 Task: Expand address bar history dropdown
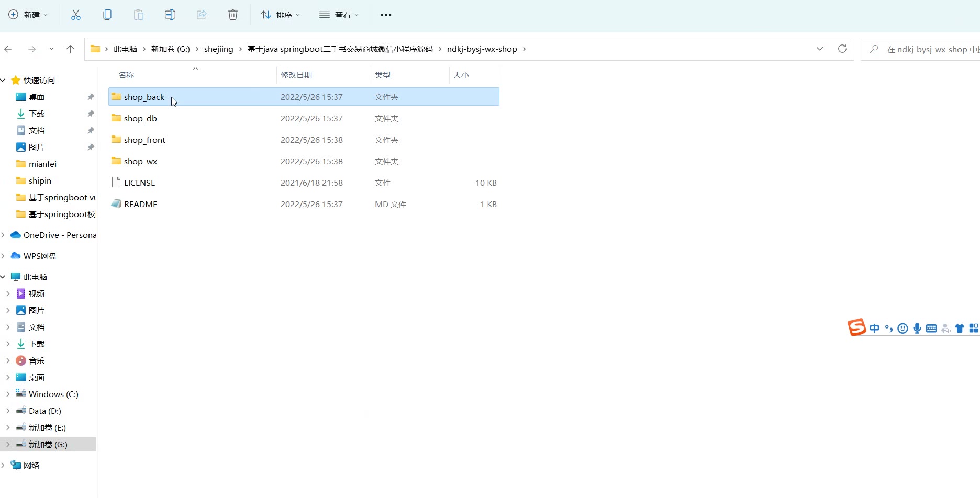pyautogui.click(x=819, y=49)
